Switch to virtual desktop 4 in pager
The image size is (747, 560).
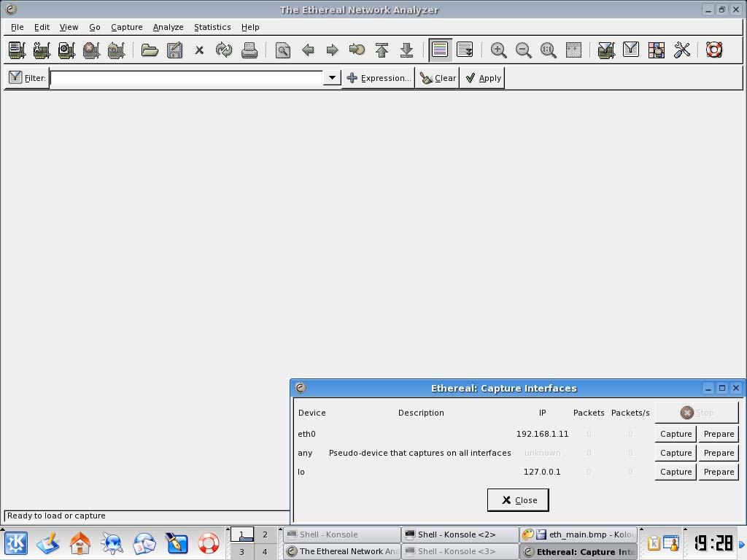click(265, 552)
